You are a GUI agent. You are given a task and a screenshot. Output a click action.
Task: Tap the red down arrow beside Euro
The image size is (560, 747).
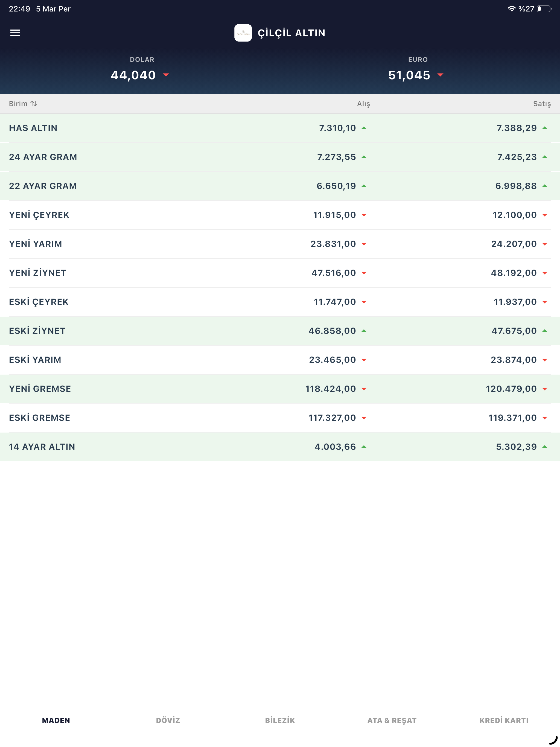440,75
